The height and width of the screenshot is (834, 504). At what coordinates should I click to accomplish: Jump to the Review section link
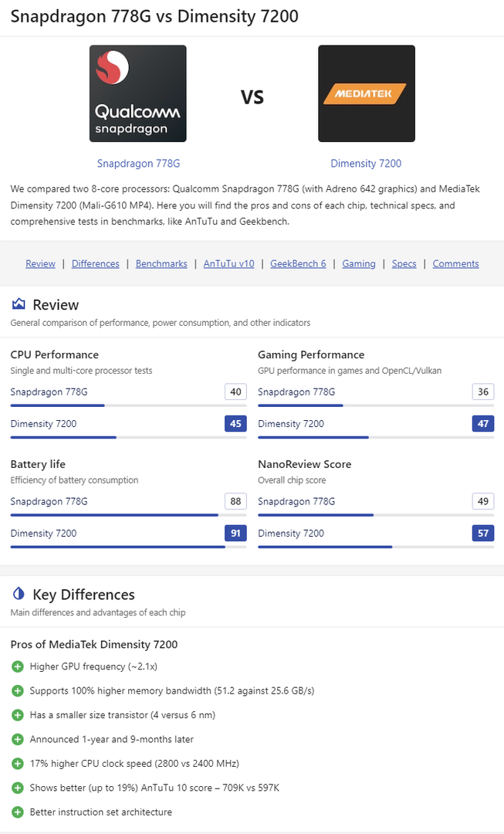[x=40, y=264]
